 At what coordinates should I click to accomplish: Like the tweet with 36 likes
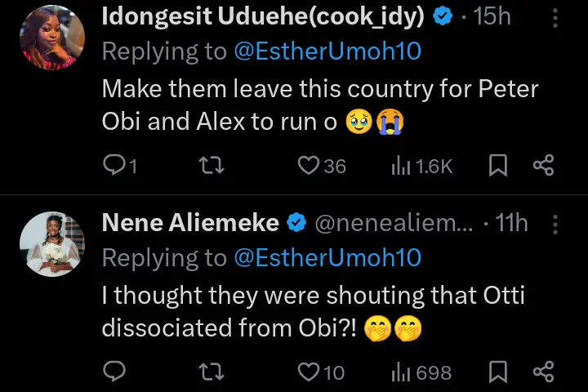coord(309,166)
